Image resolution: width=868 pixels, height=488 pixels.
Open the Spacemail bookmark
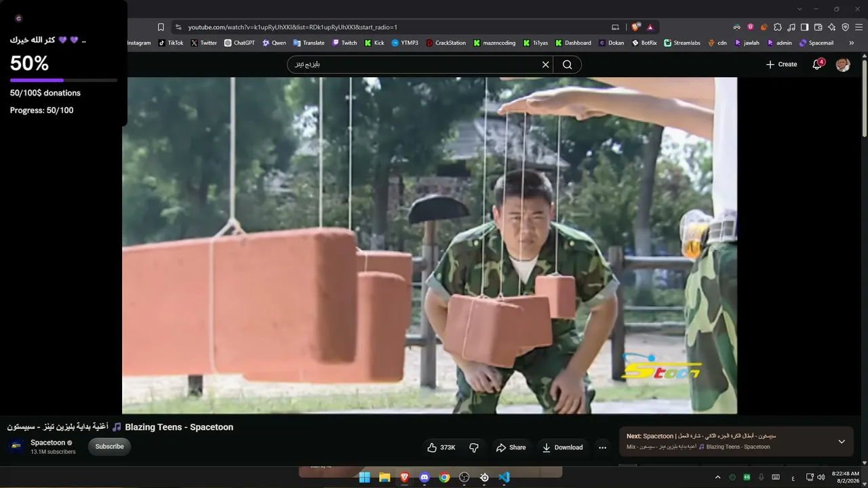click(x=816, y=43)
